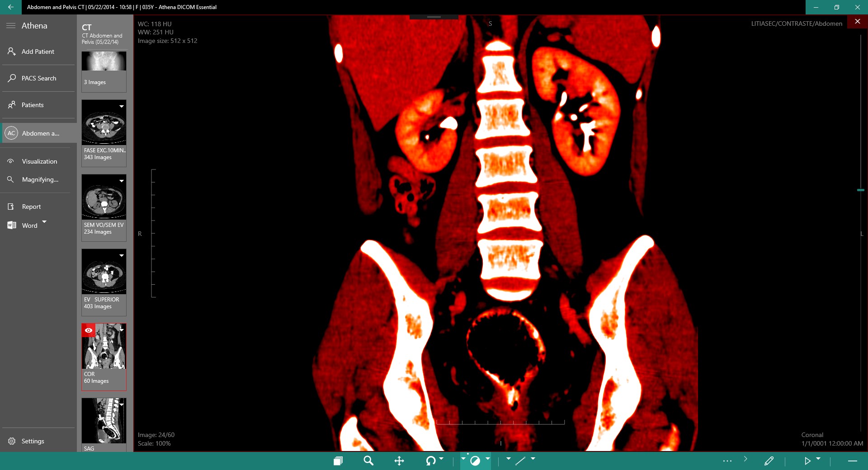Toggle the Visualization panel

click(x=39, y=161)
